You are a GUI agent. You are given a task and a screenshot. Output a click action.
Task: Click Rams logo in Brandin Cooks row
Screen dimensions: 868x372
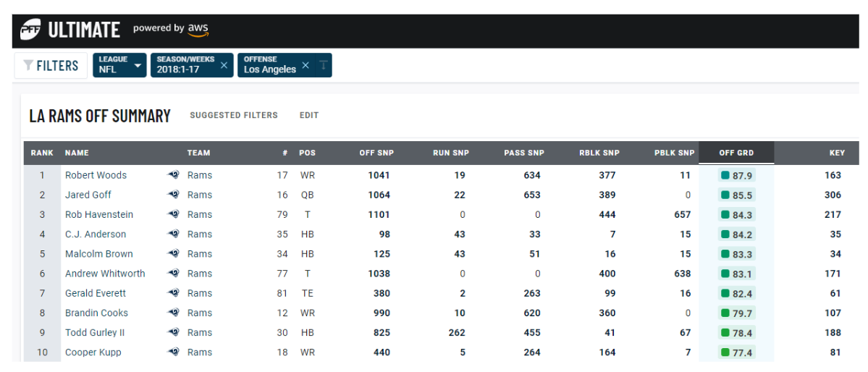click(173, 313)
